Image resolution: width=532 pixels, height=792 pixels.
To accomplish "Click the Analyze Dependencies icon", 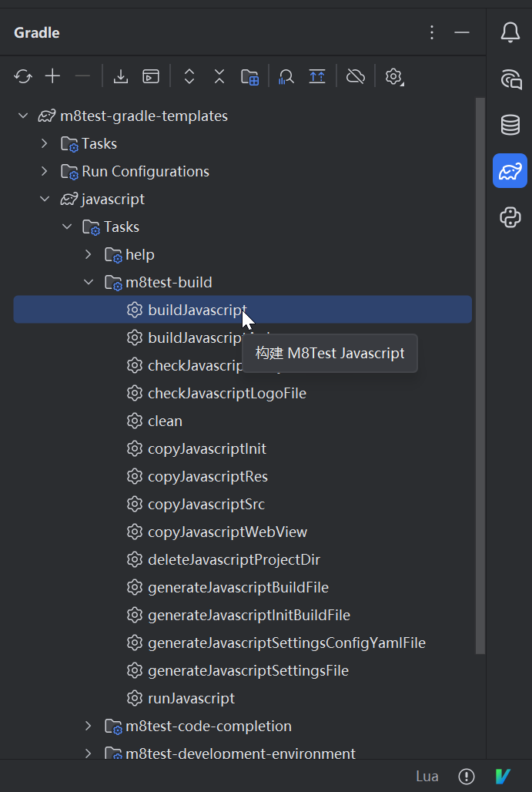I will tap(286, 76).
